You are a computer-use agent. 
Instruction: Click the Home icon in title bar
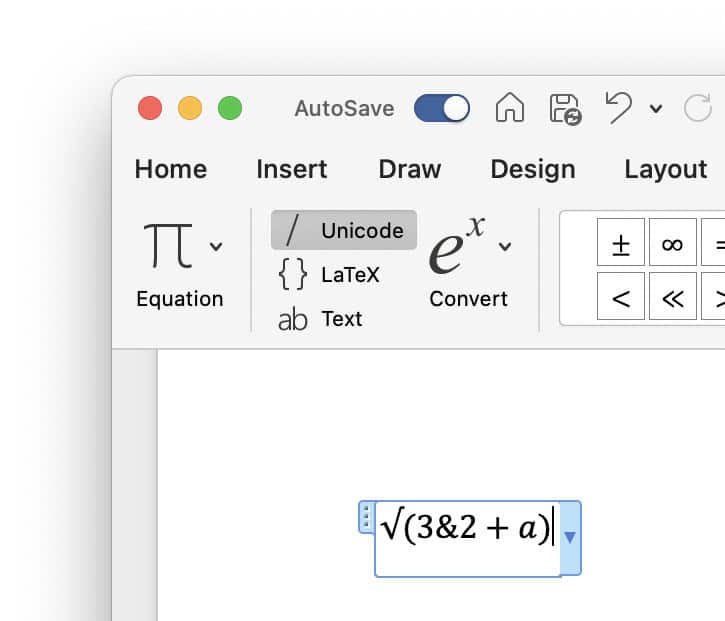click(510, 108)
